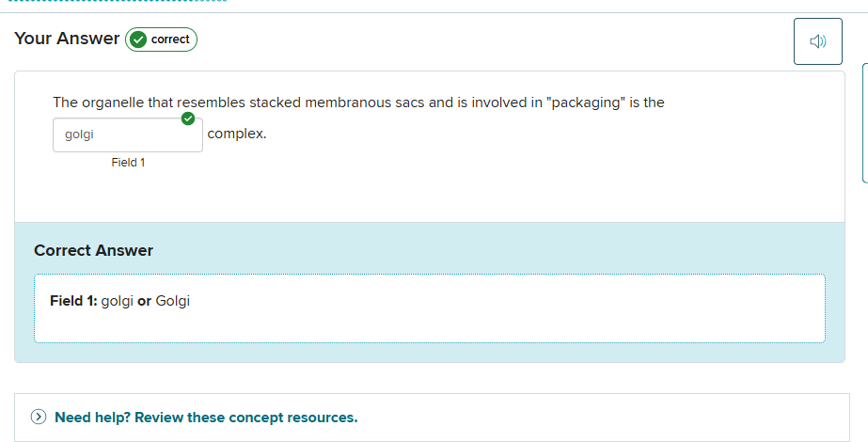Click the blue Correct Answer panel background
Screen dimensions: 868x442
pos(470,246)
